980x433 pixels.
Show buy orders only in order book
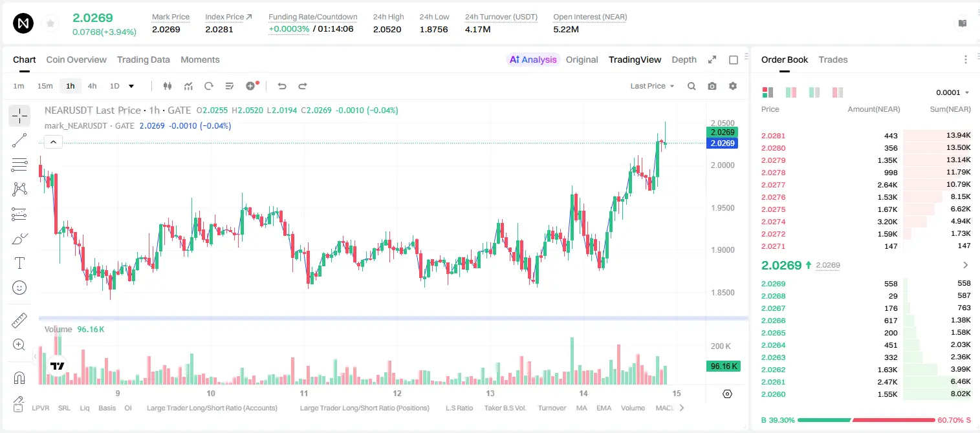point(814,92)
